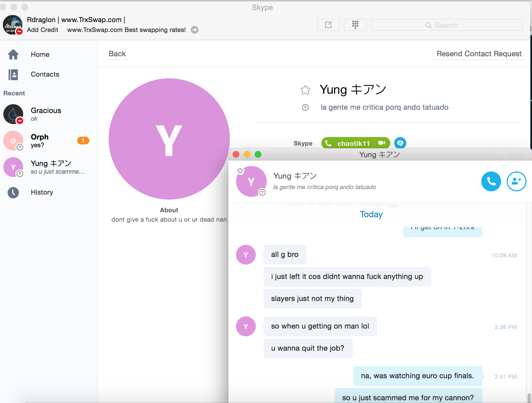Open the History clock icon

[x=13, y=192]
